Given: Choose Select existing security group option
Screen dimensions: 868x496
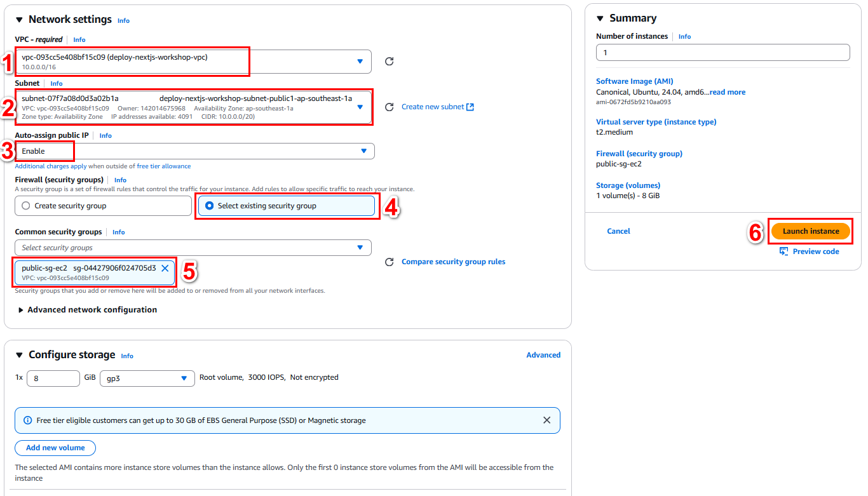Looking at the screenshot, I should [x=287, y=206].
